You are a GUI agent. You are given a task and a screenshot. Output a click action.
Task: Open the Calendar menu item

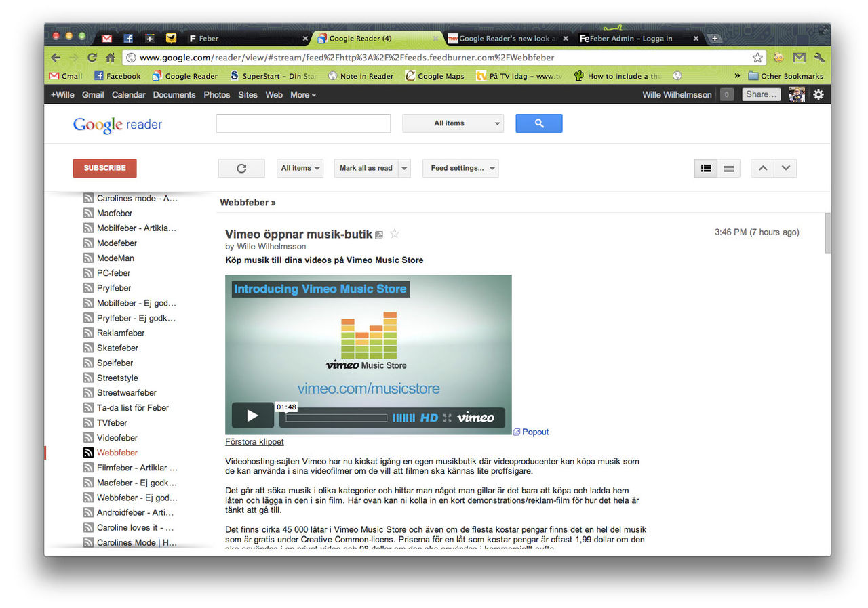coord(128,94)
